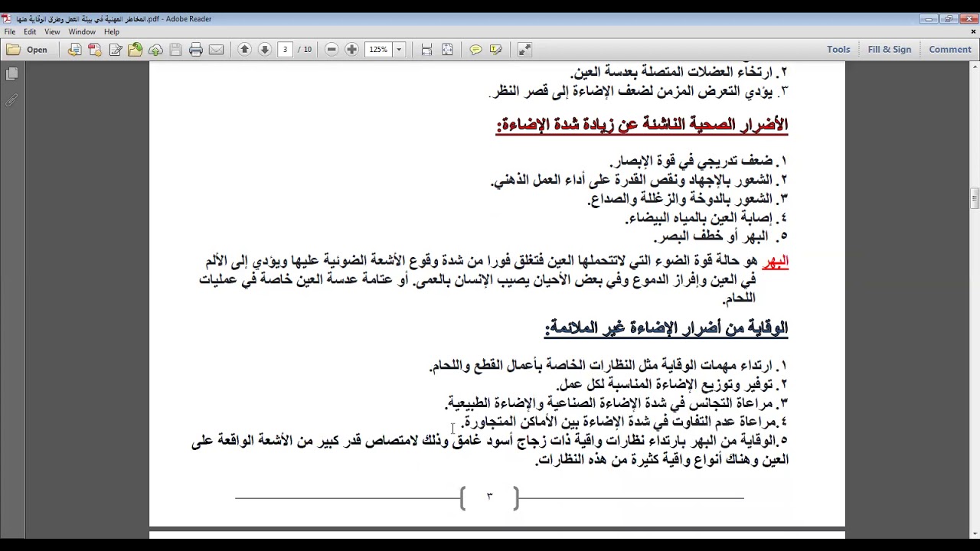The width and height of the screenshot is (980, 551).
Task: Click the "/ 10" total pages label
Action: 305,50
